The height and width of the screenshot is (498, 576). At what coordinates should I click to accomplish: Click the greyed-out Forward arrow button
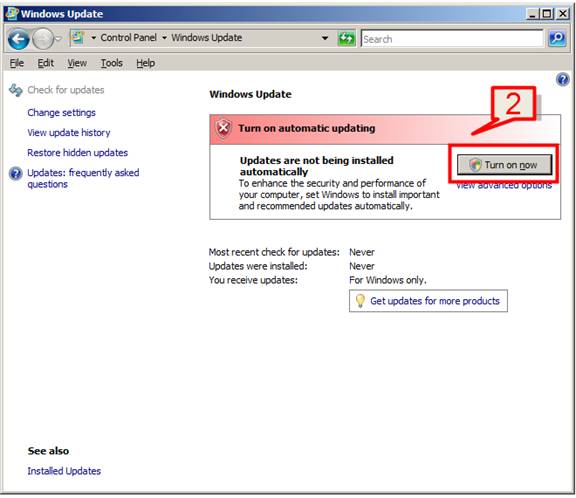pos(43,39)
